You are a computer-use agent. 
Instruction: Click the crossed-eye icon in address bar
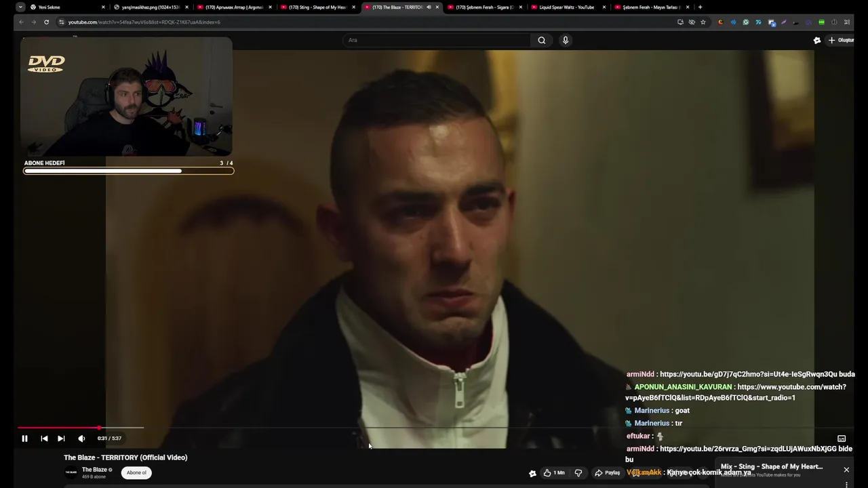[x=692, y=22]
